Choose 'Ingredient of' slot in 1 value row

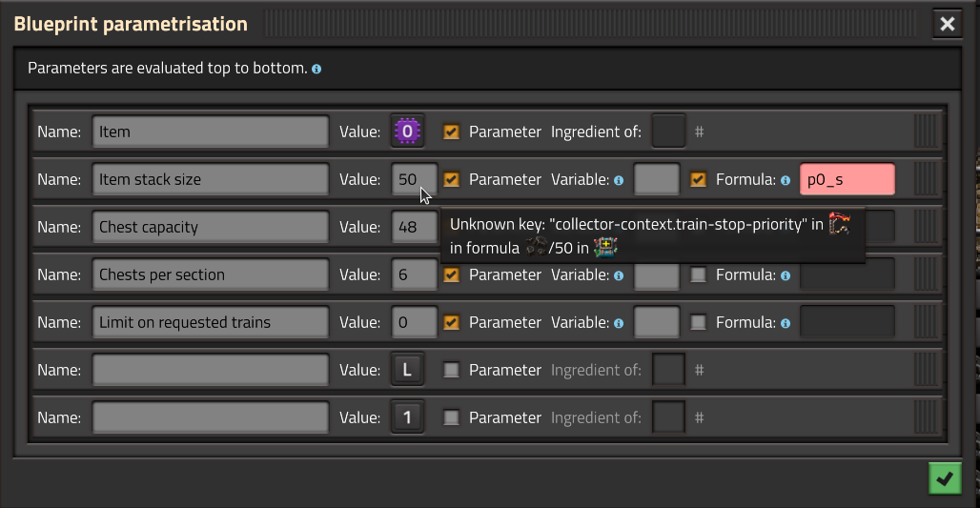pyautogui.click(x=669, y=417)
